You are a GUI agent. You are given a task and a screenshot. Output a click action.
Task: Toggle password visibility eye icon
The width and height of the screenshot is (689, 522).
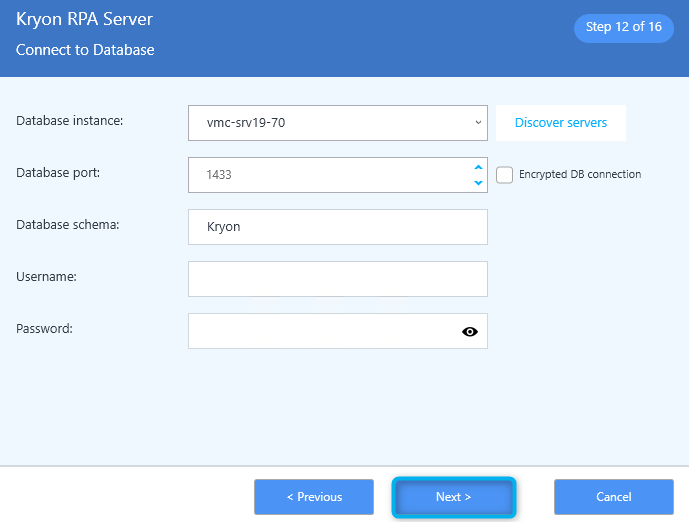tap(470, 332)
